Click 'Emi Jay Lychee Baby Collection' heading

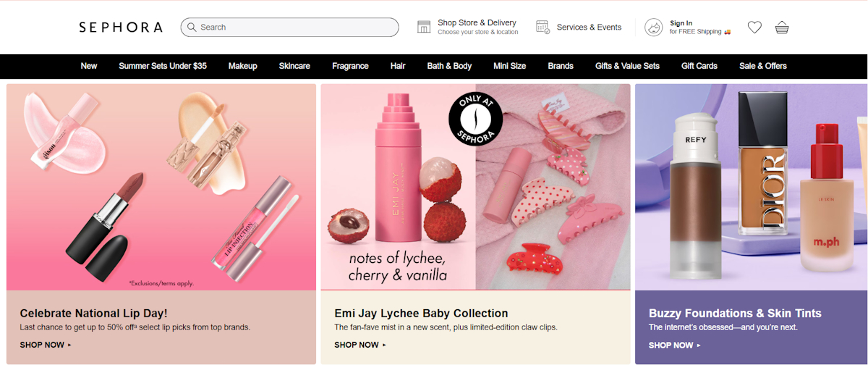(421, 314)
